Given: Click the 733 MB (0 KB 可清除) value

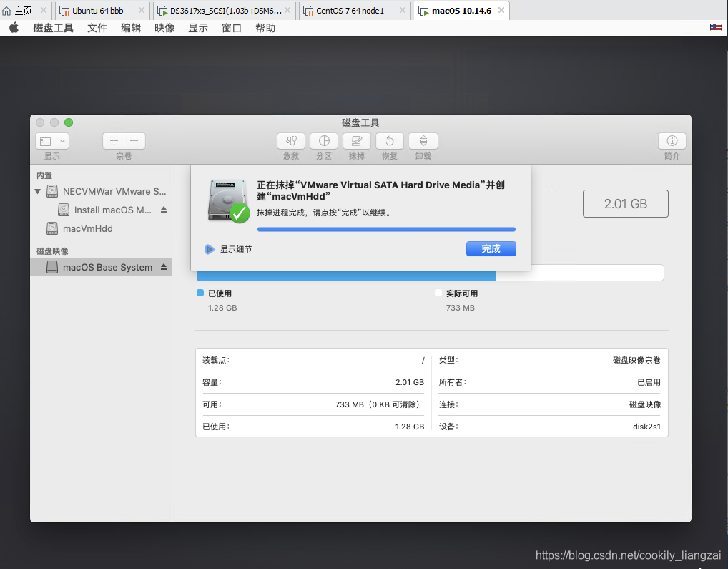Looking at the screenshot, I should [379, 404].
